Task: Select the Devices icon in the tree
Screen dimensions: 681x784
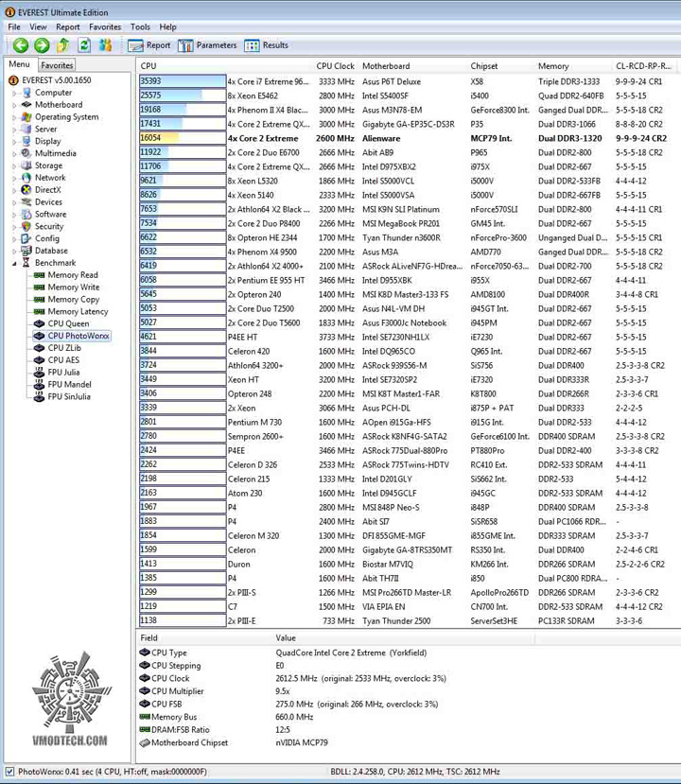Action: (x=27, y=202)
